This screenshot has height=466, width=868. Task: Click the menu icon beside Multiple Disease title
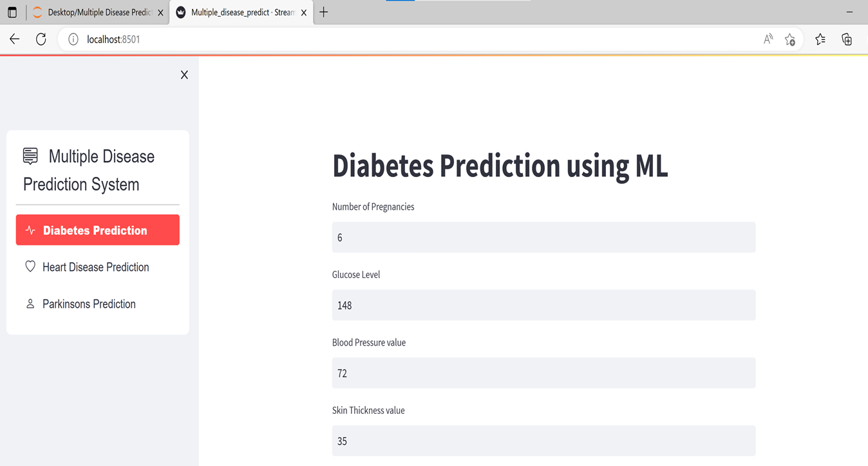[30, 156]
